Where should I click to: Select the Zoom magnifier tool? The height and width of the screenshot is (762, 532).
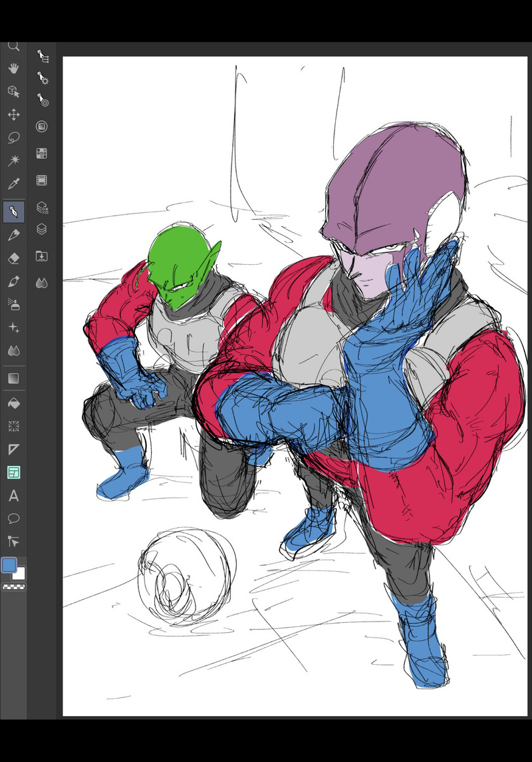13,47
